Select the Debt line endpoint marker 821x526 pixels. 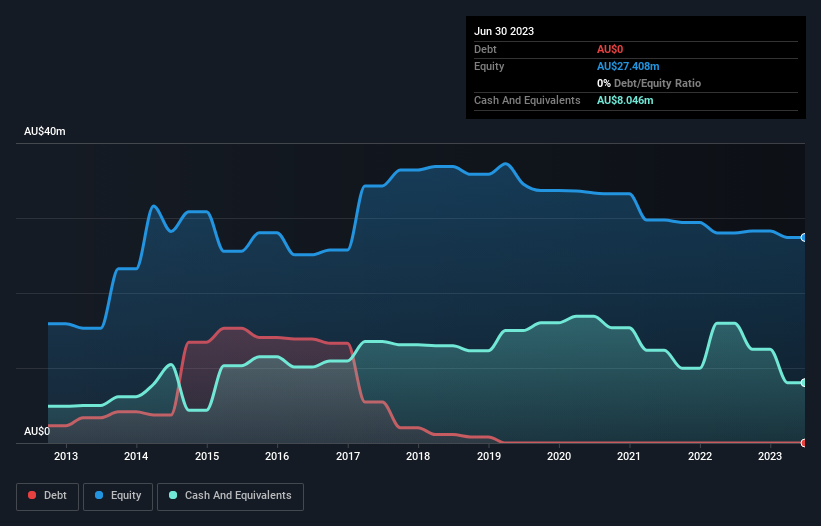pyautogui.click(x=804, y=443)
